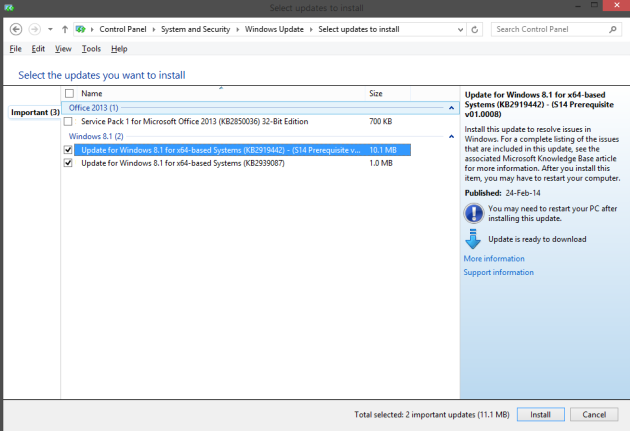Click the Install button
Image resolution: width=630 pixels, height=431 pixels.
(x=540, y=415)
